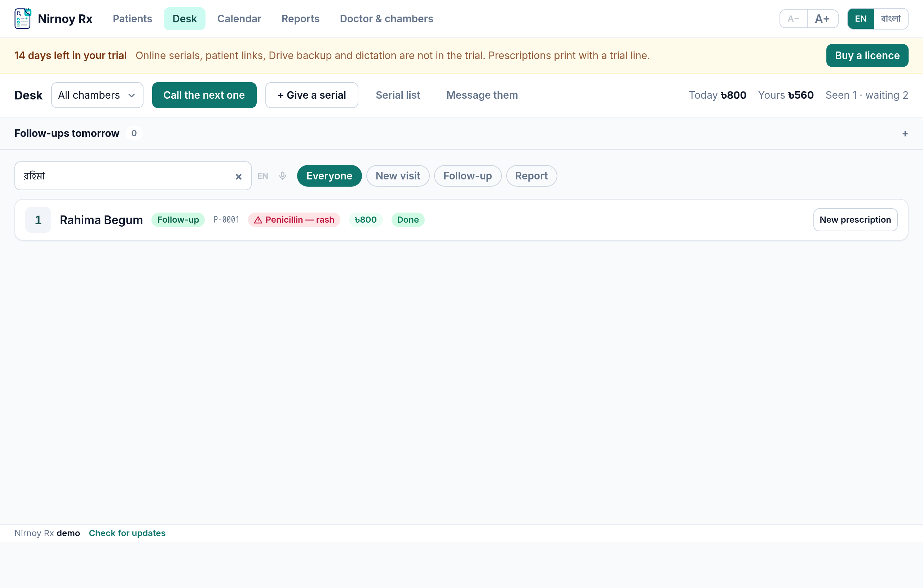Viewport: 923px width, 588px height.
Task: Click the ৳800 fee badge
Action: pyautogui.click(x=365, y=220)
